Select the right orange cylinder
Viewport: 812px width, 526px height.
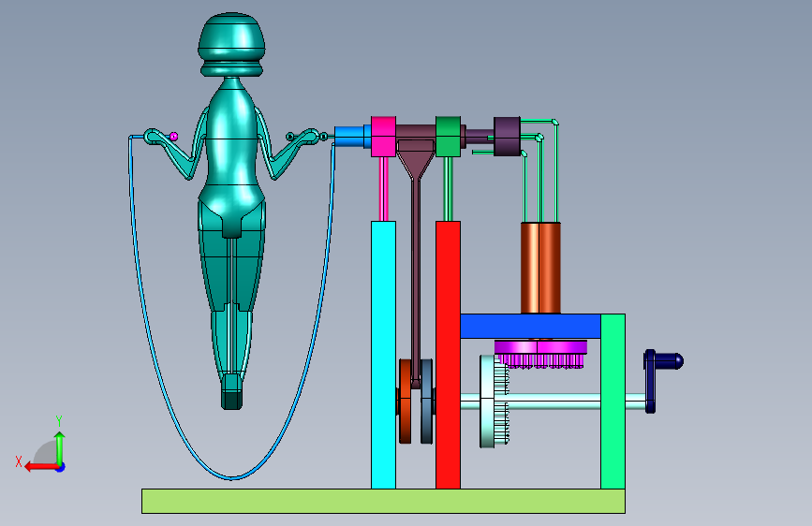(x=551, y=269)
